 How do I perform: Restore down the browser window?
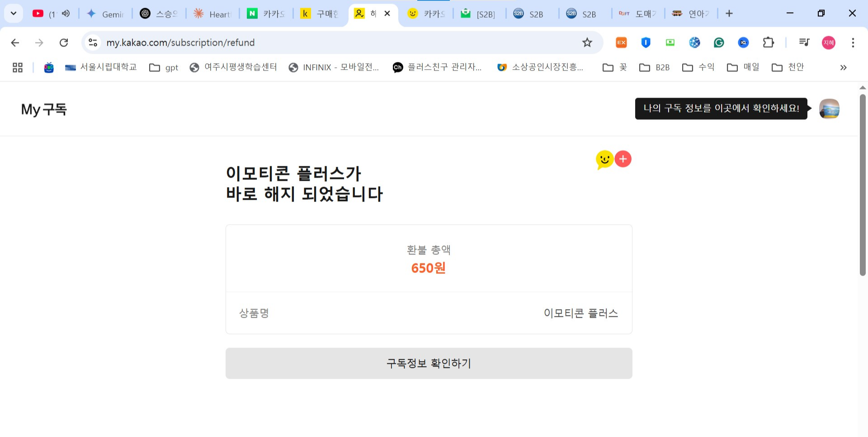[821, 14]
